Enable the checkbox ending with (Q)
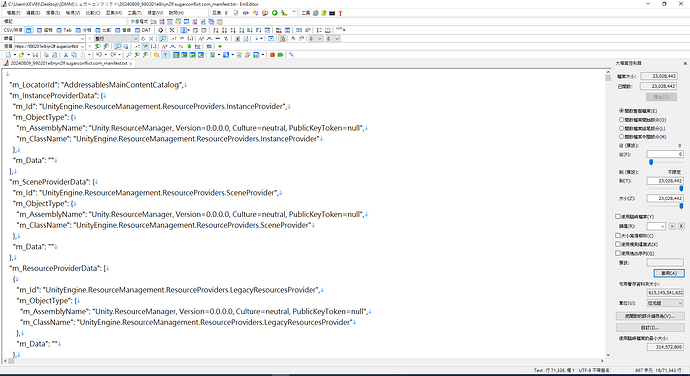 [618, 253]
